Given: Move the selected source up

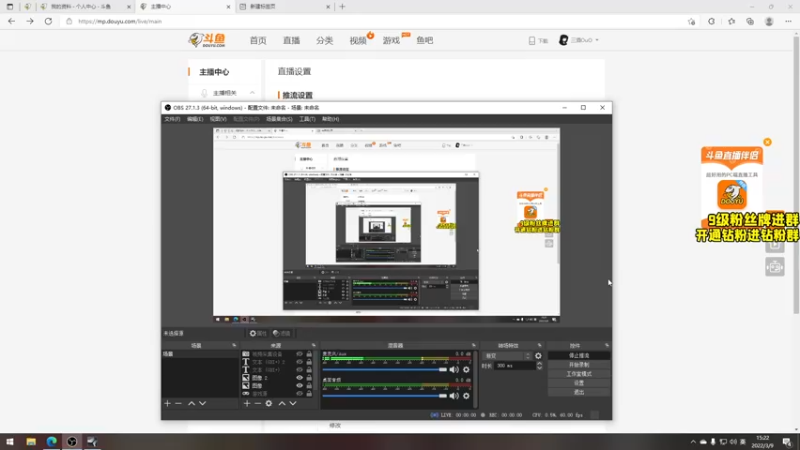Looking at the screenshot, I should pyautogui.click(x=282, y=403).
